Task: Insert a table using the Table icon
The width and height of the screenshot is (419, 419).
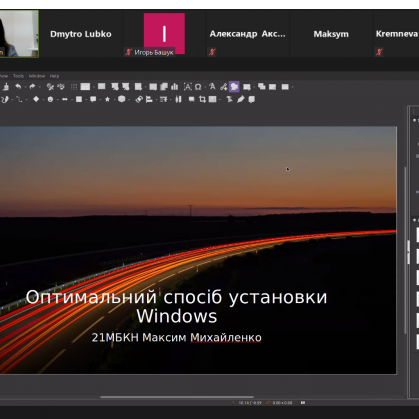Action: [x=138, y=87]
